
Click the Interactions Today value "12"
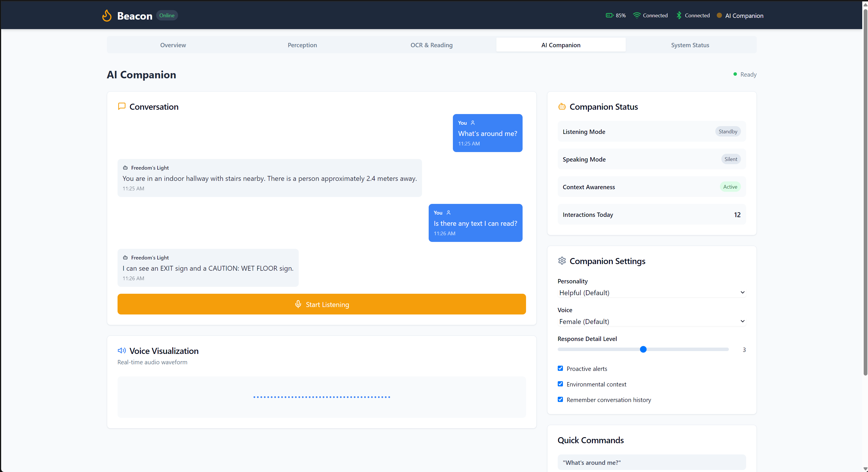(x=737, y=215)
